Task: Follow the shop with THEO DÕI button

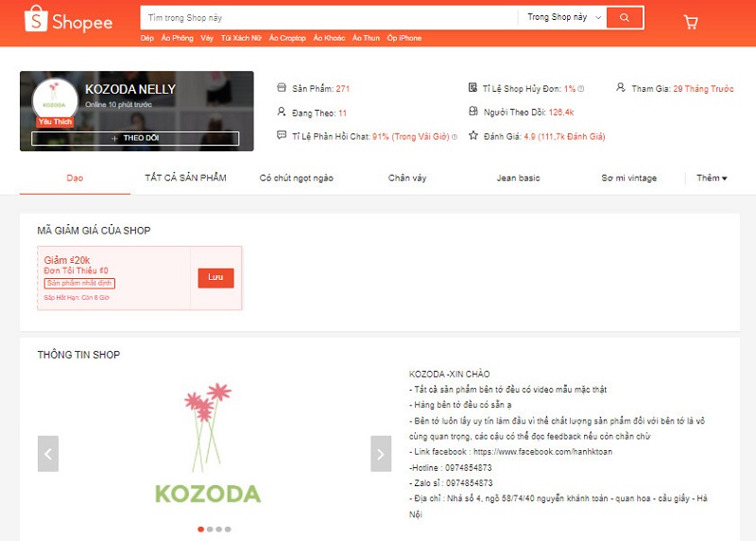Action: [135, 138]
